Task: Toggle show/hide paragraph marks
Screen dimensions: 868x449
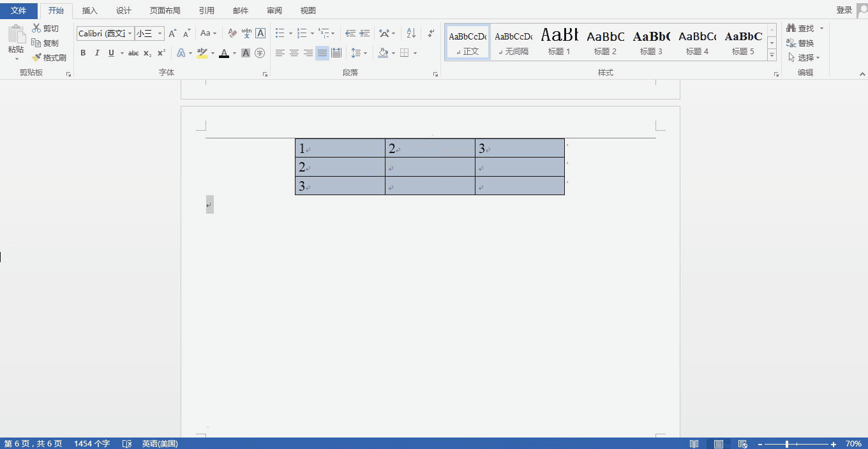Action: [x=431, y=33]
